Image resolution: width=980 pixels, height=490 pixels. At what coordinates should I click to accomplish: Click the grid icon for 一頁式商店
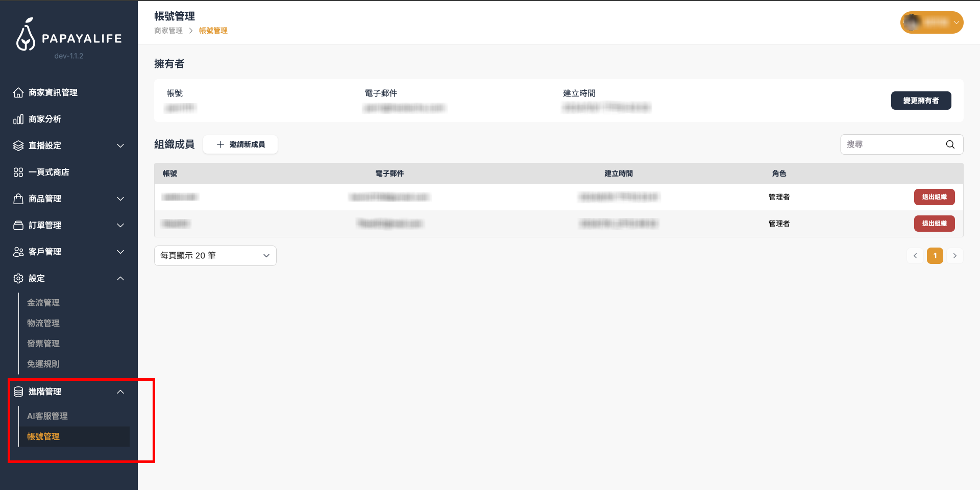(x=18, y=172)
